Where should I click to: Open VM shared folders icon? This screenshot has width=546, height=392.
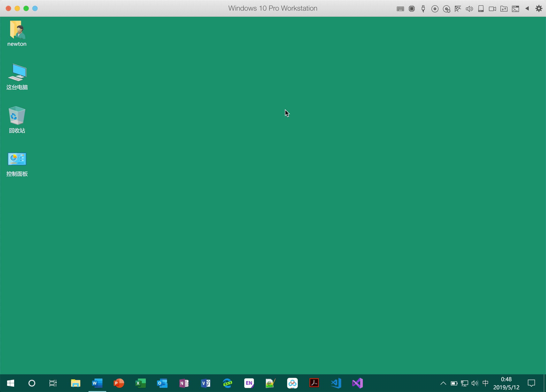504,9
